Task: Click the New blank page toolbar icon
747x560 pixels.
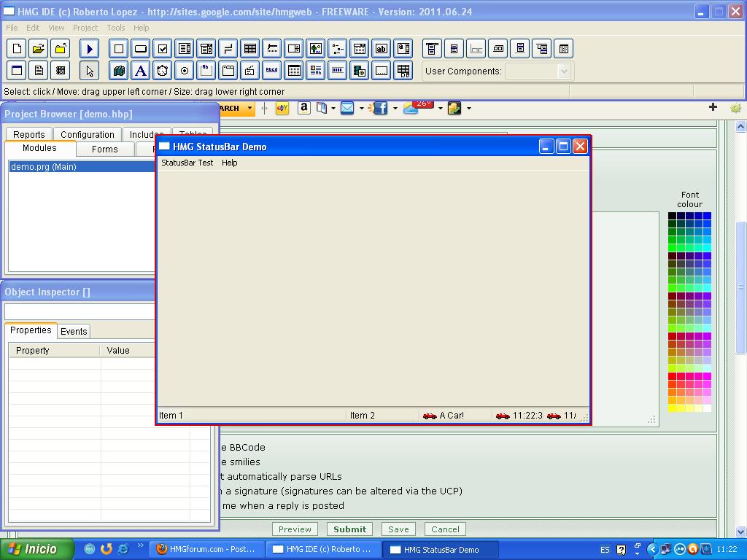Action: point(18,49)
